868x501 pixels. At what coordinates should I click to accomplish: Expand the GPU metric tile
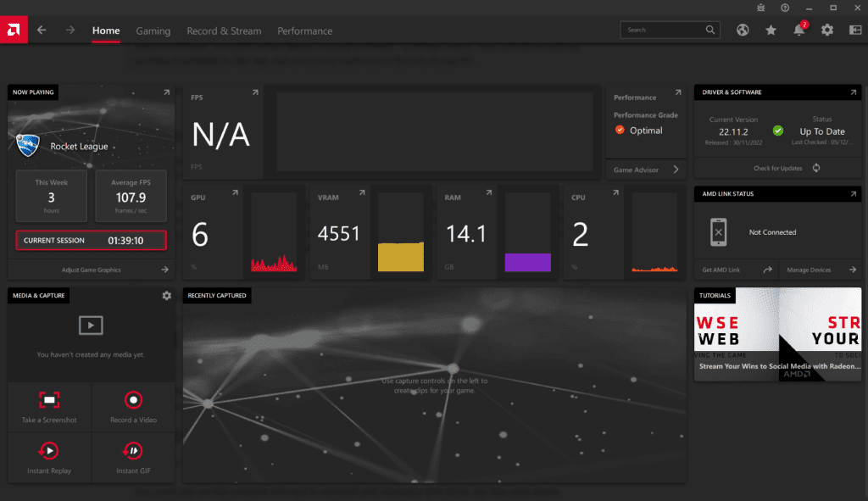(x=236, y=192)
